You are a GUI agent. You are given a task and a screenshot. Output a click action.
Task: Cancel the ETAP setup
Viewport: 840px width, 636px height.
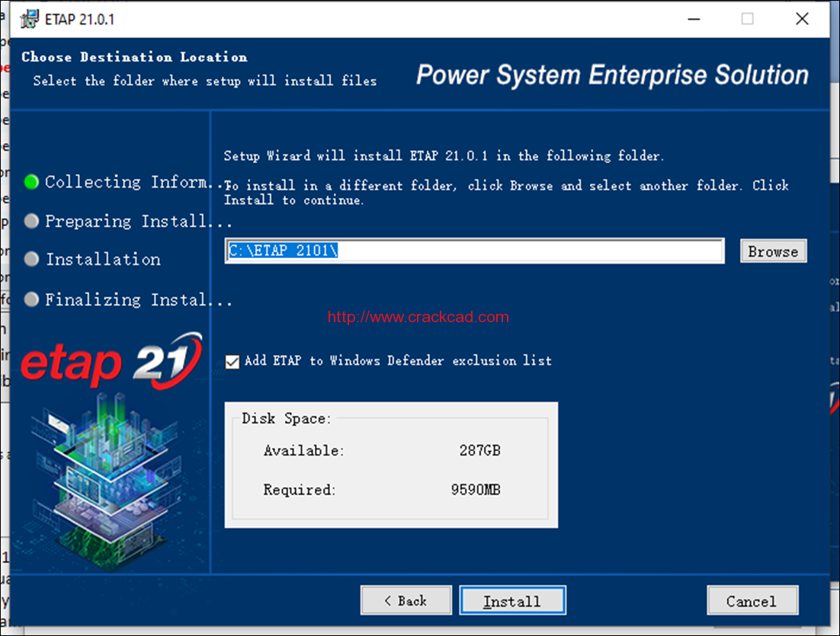tap(752, 600)
